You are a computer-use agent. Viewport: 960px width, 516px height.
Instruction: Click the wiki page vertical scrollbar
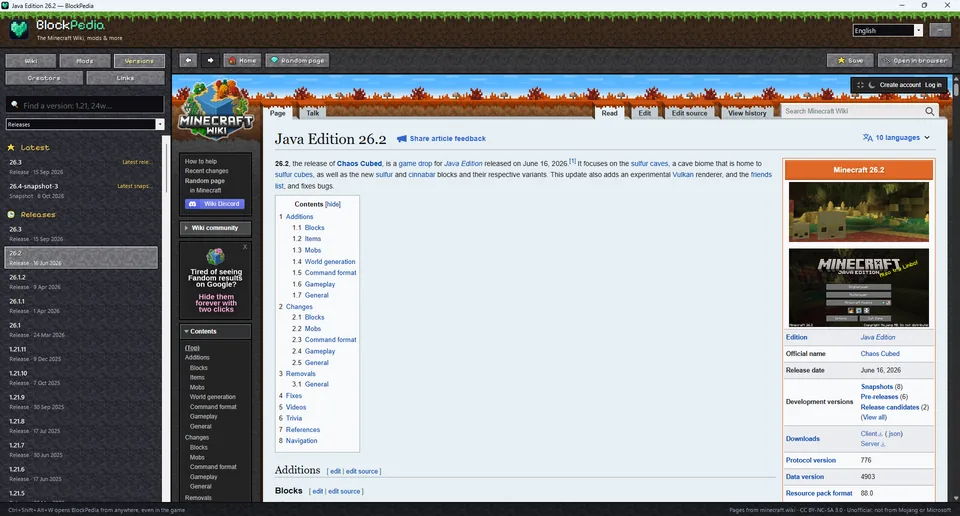point(956,88)
